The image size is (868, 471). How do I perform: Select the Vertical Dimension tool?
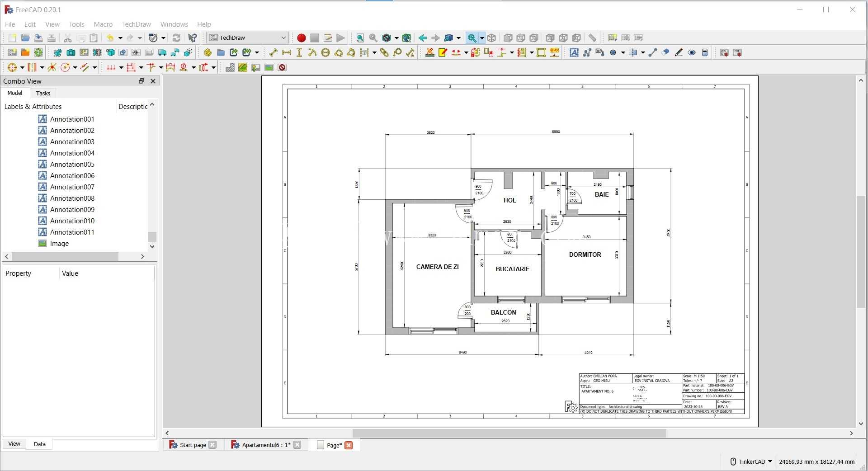pyautogui.click(x=299, y=52)
